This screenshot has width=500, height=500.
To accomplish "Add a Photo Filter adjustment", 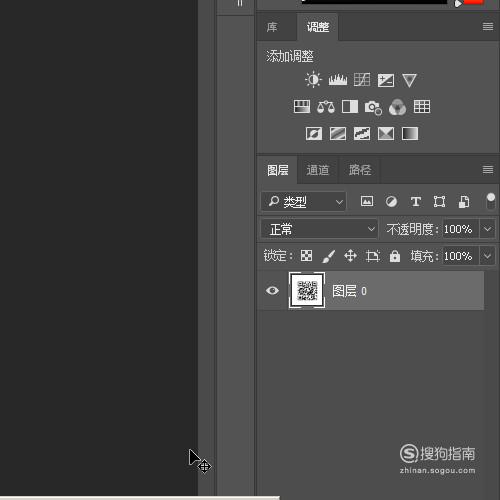I will coord(373,107).
